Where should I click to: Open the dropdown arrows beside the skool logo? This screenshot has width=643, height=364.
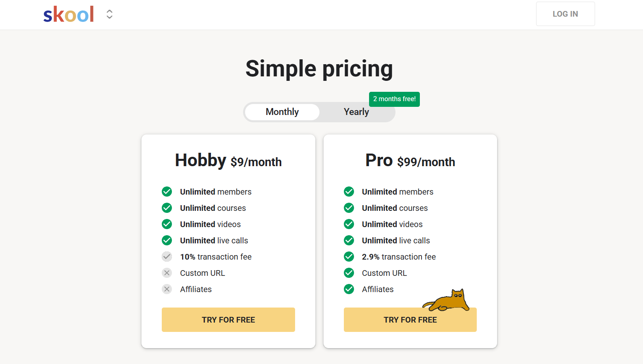click(x=109, y=14)
